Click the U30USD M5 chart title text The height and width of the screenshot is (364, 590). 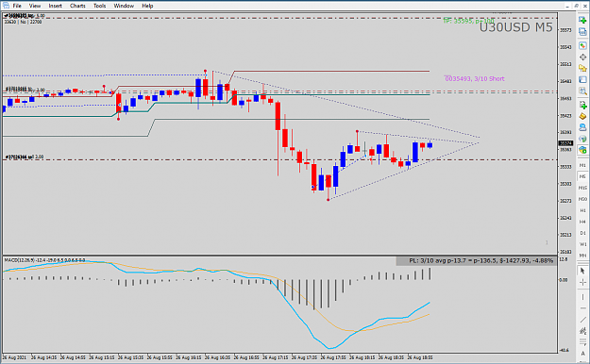pos(515,27)
